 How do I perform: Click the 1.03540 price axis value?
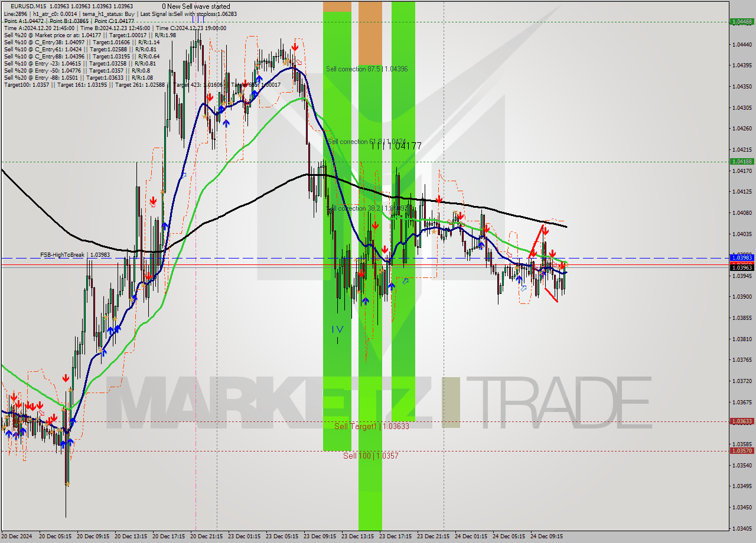coord(742,465)
